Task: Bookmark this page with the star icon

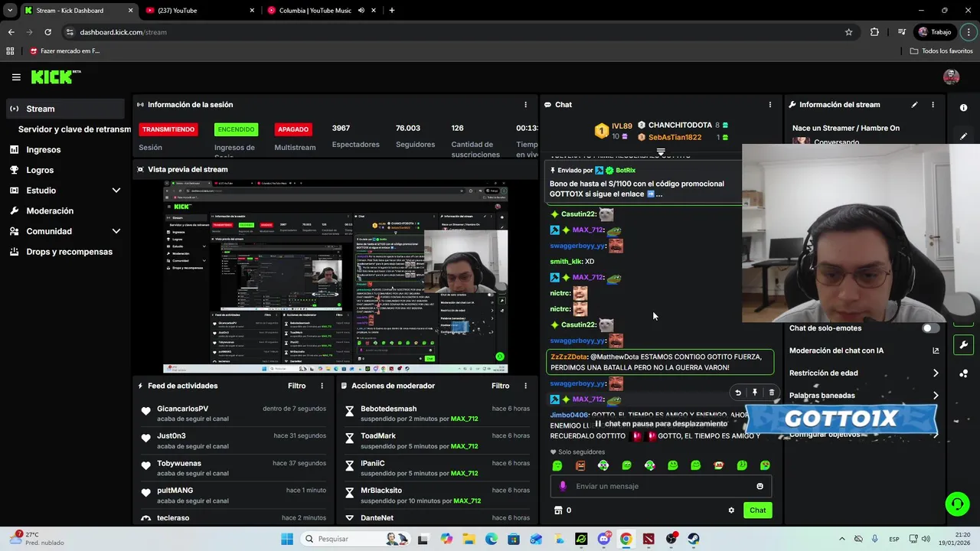Action: pyautogui.click(x=848, y=32)
